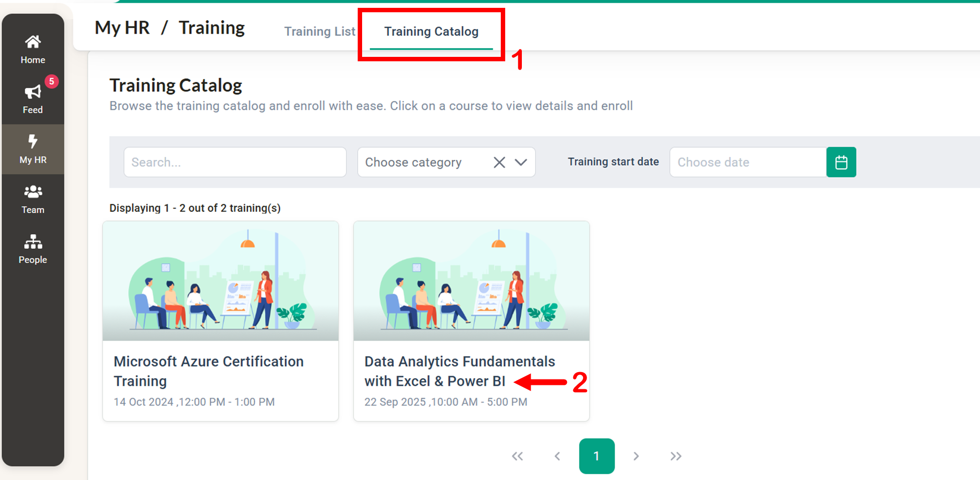Click the Feed notification badge showing 5

51,81
